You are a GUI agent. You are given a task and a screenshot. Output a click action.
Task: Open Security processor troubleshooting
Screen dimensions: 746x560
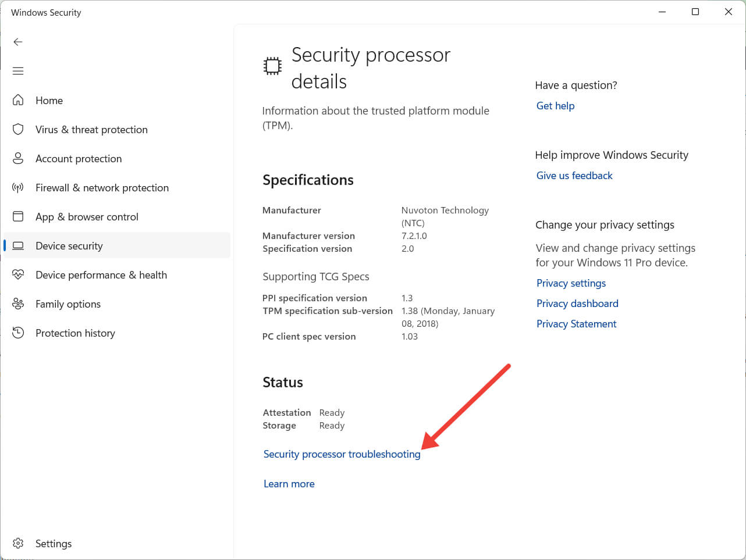point(342,454)
